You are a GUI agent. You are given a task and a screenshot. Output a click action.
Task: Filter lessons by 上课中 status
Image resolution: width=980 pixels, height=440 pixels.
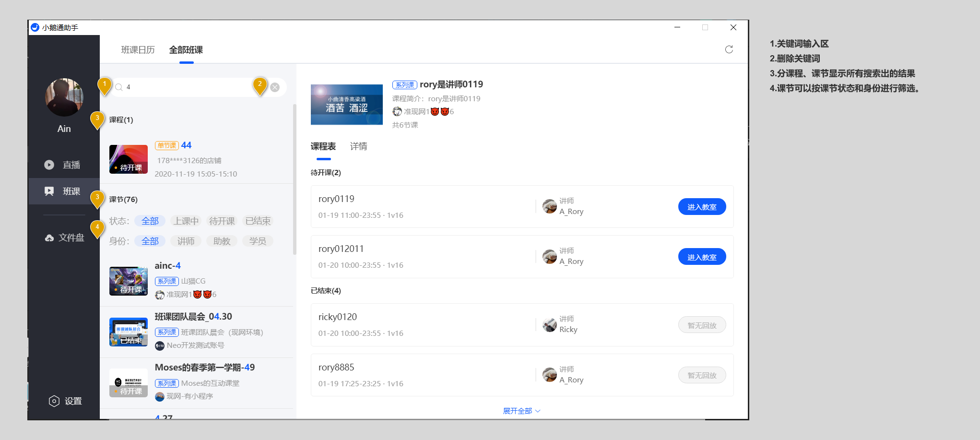coord(186,221)
